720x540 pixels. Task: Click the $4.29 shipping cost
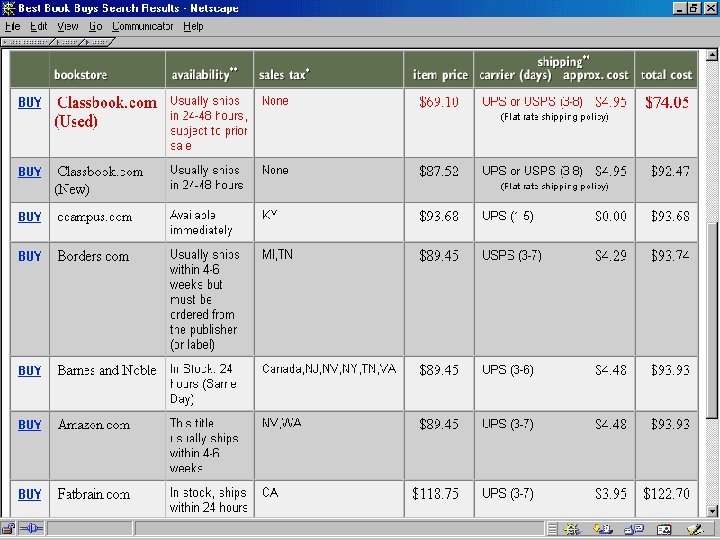coord(611,255)
